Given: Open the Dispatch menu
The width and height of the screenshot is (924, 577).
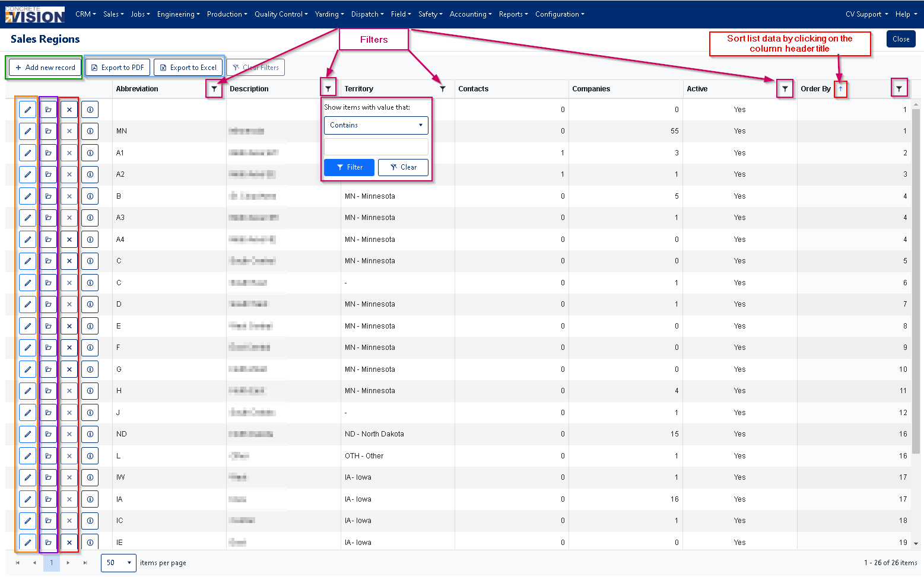Looking at the screenshot, I should [x=367, y=14].
